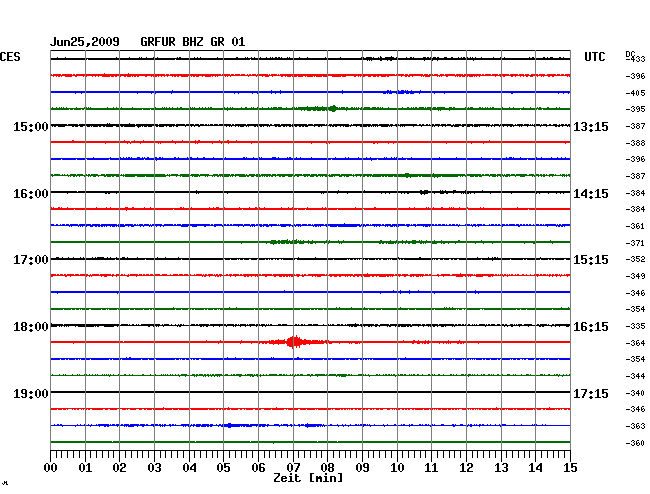Click the DC offset value -335
This screenshot has width=650, height=494.
coord(635,327)
